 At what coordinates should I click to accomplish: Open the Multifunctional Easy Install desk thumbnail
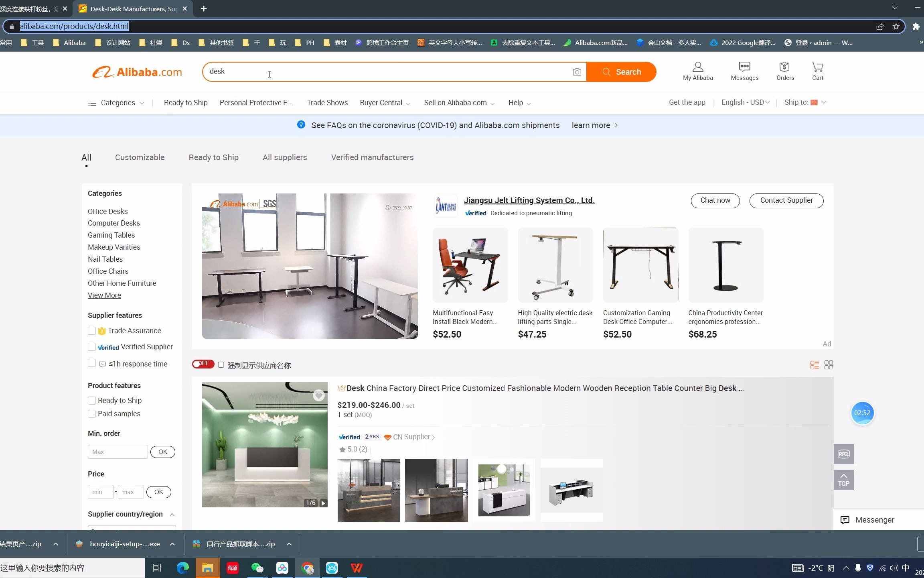click(x=470, y=265)
